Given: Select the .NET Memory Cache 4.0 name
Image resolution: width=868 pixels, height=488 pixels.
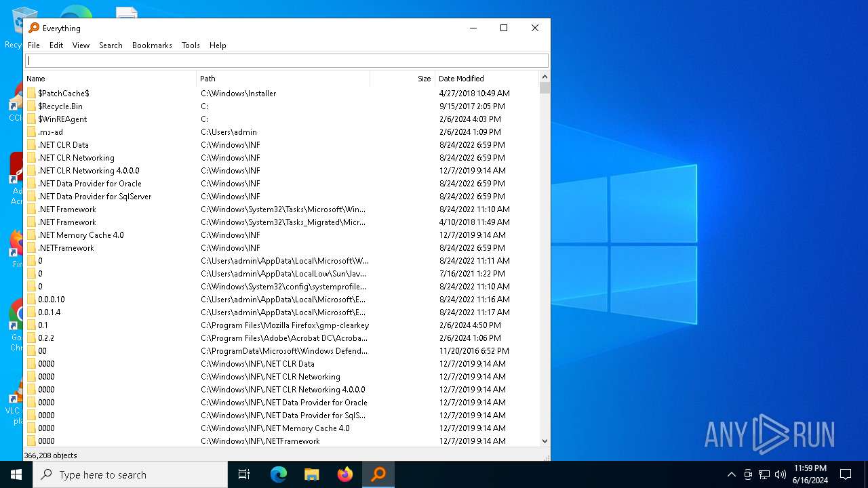Looking at the screenshot, I should click(x=81, y=235).
